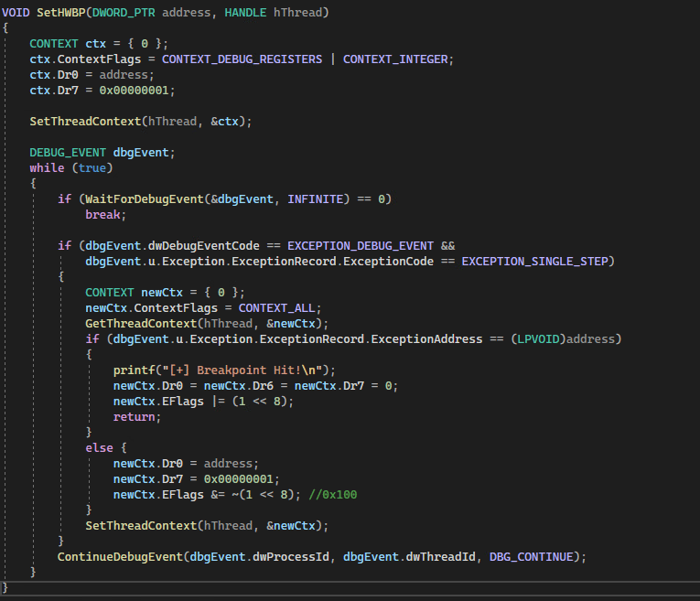This screenshot has height=601, width=700.
Task: Click &ctx argument in the first SetThreadContext call
Action: (224, 122)
